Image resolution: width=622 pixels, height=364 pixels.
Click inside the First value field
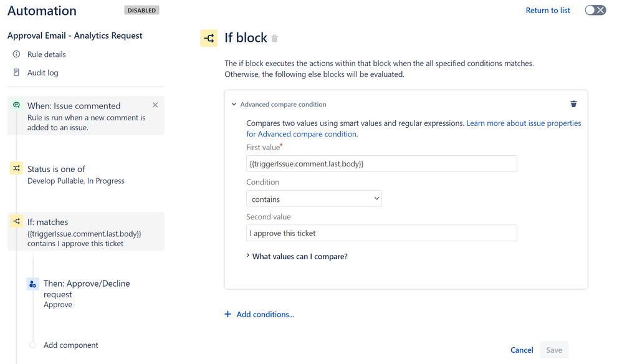381,163
